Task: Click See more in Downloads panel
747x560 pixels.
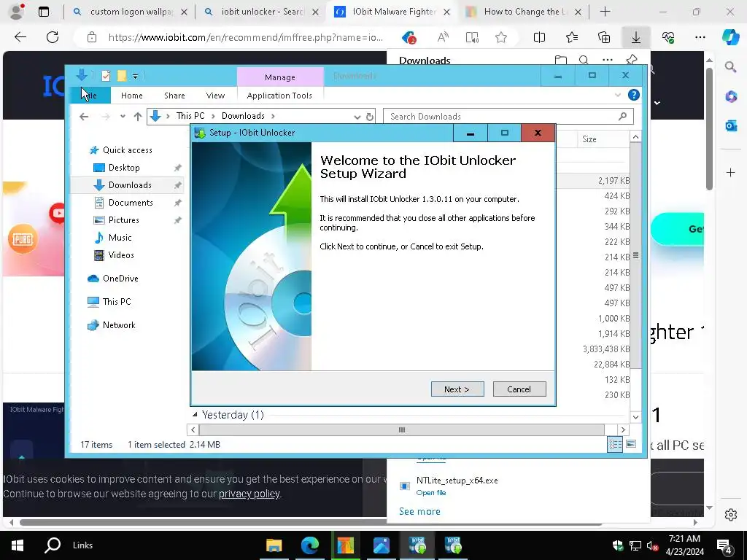Action: click(419, 511)
